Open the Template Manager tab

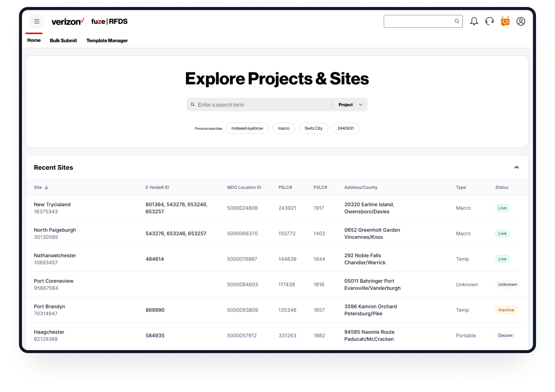tap(107, 40)
